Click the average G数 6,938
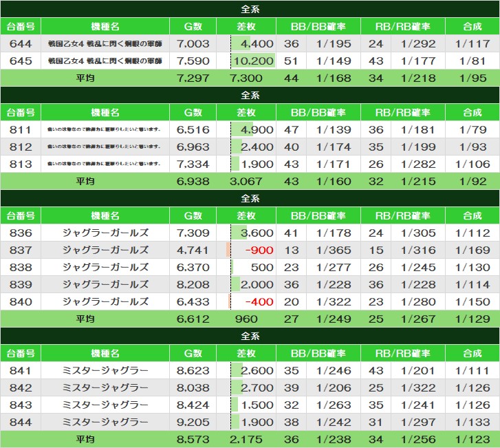Viewport: 500px width, 448px height. coord(193,182)
